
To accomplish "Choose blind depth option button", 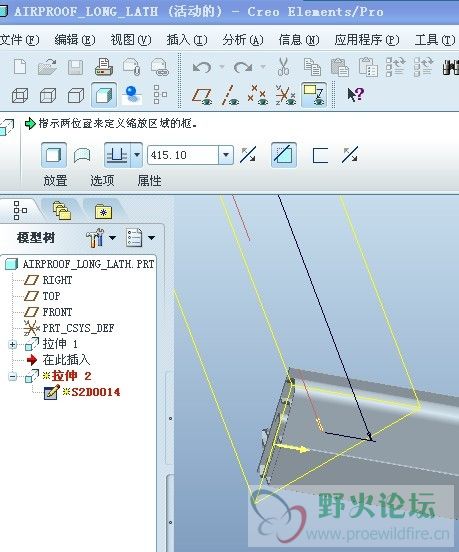I will (x=118, y=155).
